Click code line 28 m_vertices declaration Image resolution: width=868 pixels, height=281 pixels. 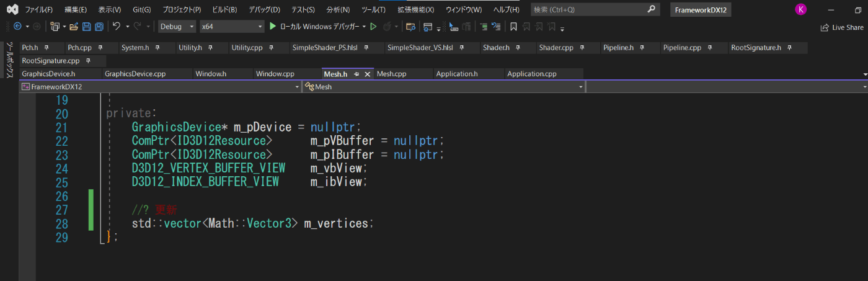click(x=253, y=223)
